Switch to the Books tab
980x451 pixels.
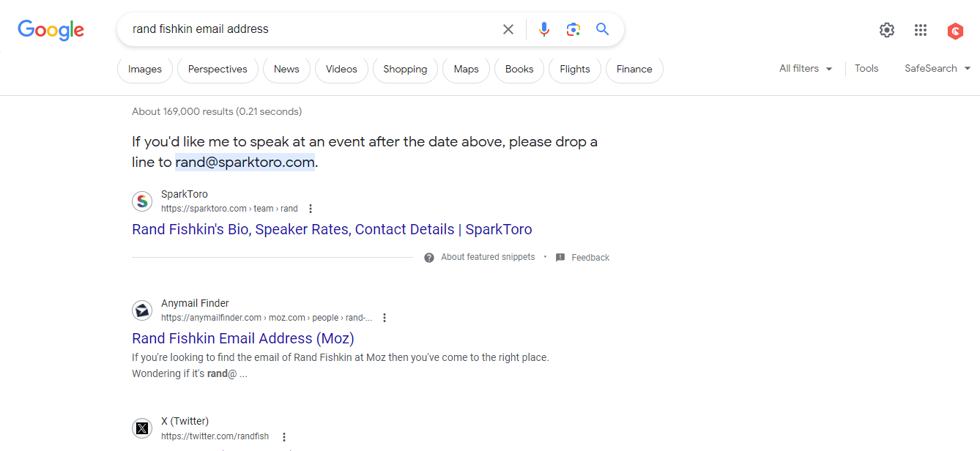(x=519, y=70)
